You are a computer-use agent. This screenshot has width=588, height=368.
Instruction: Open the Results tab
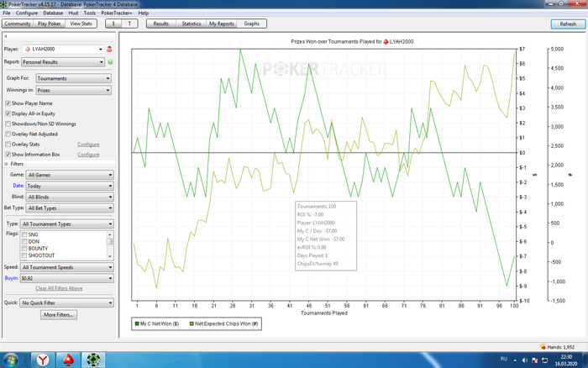click(x=161, y=24)
